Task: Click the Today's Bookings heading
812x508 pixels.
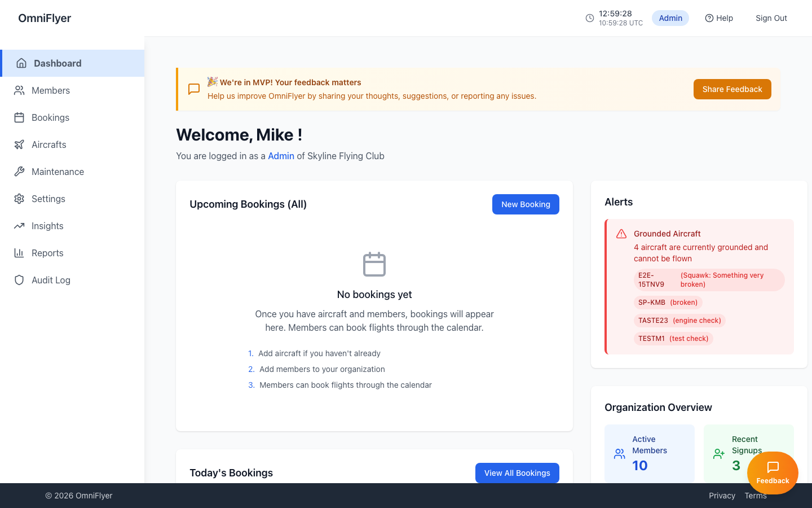Action: click(231, 473)
